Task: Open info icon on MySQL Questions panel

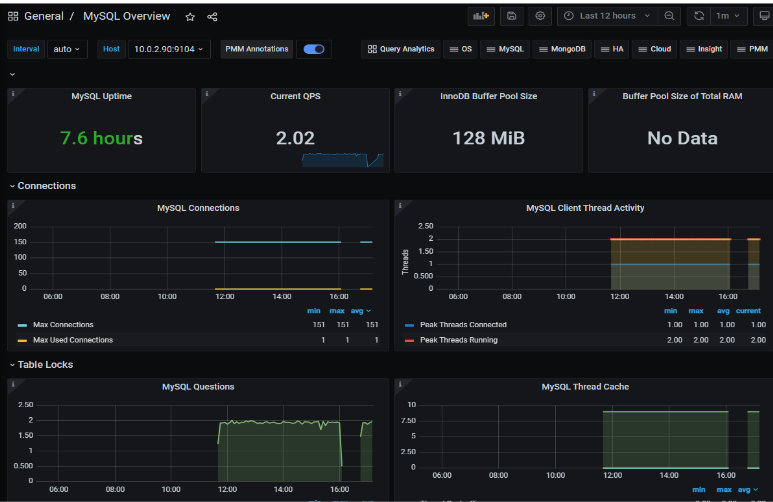Action: [13, 384]
